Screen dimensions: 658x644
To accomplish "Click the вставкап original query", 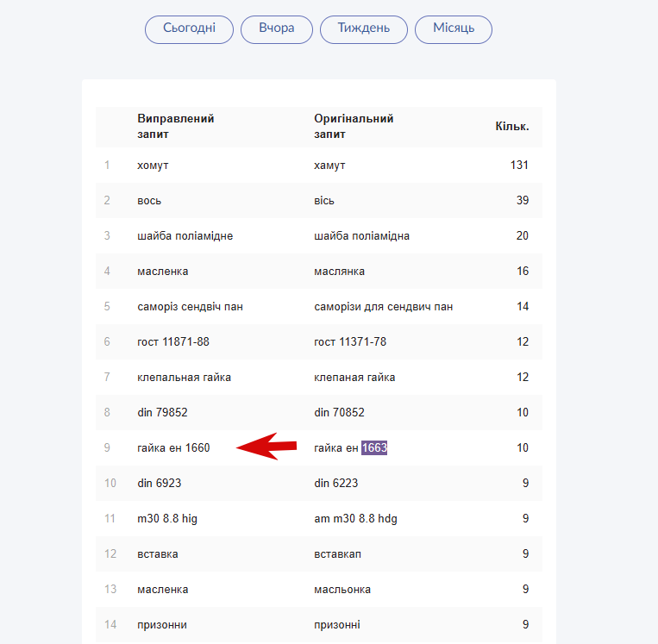I will (x=336, y=553).
